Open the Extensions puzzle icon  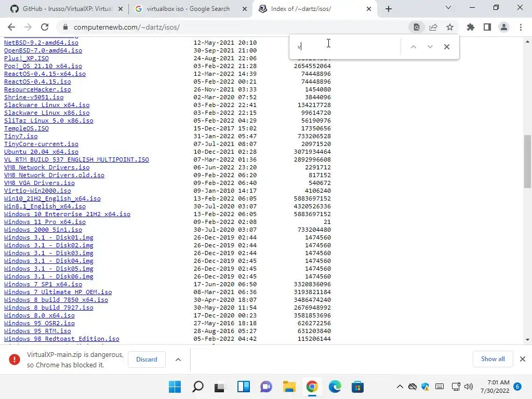click(471, 27)
